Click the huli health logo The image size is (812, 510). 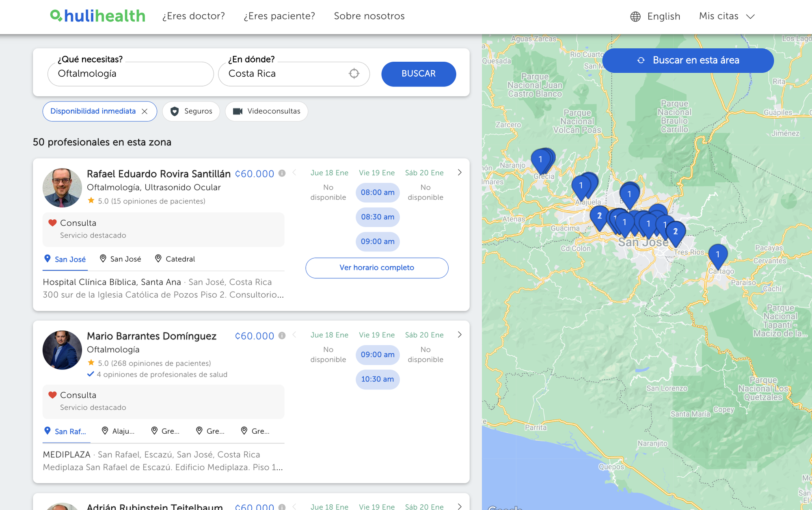tap(97, 16)
